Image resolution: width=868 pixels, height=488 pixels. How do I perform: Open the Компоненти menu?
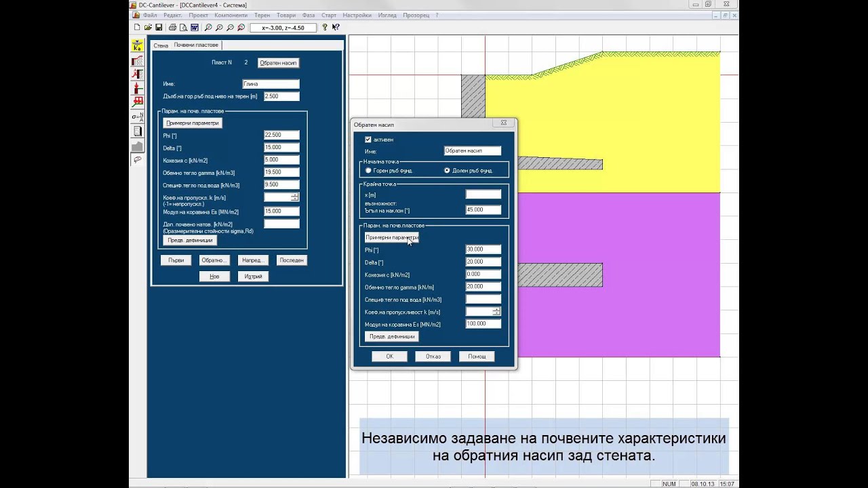pos(231,15)
